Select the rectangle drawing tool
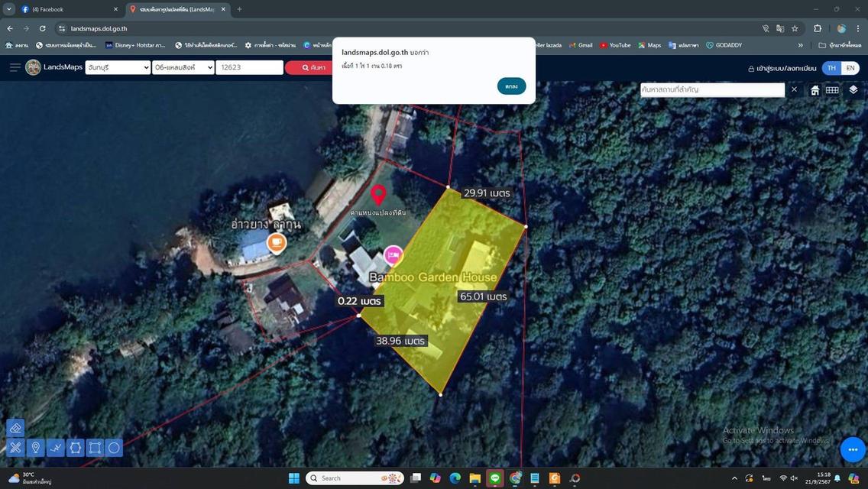 [95, 447]
